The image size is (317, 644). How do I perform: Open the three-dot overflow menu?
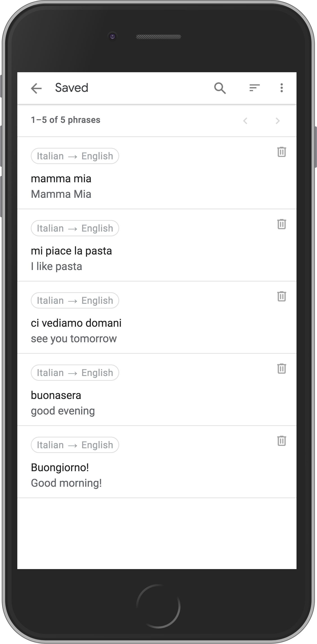[281, 88]
